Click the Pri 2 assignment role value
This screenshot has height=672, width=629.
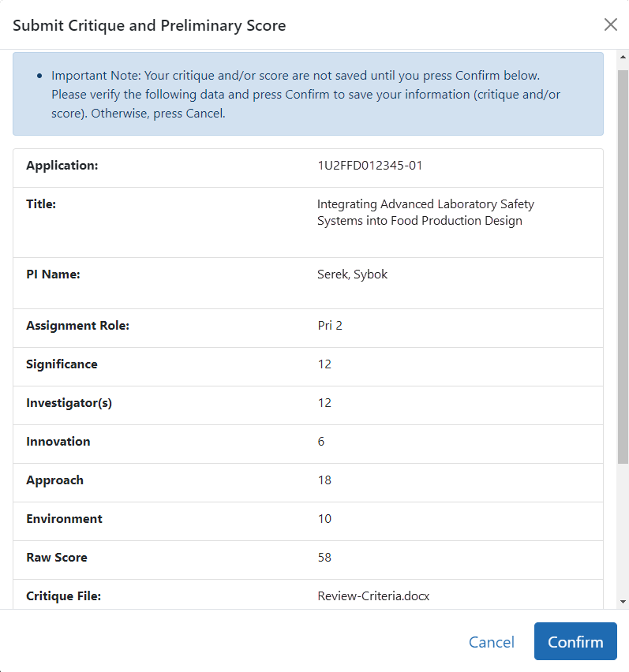click(330, 325)
